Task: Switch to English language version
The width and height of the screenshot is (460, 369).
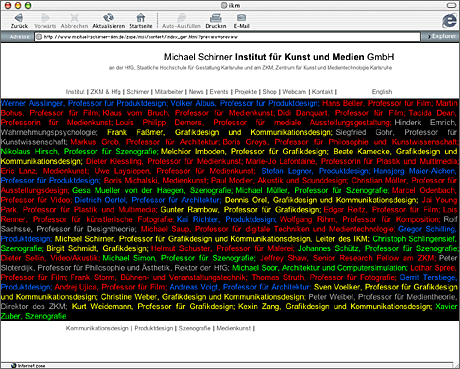Action: point(382,92)
